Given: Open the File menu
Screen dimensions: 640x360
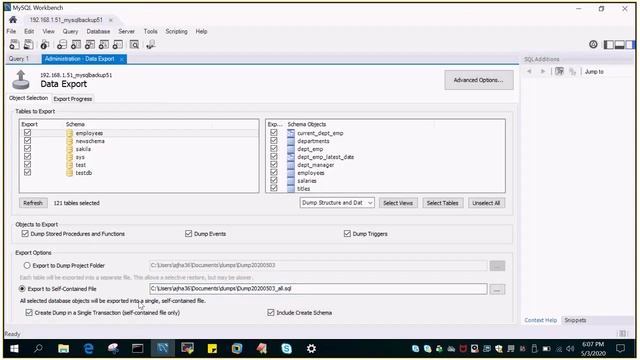Looking at the screenshot, I should 11,31.
